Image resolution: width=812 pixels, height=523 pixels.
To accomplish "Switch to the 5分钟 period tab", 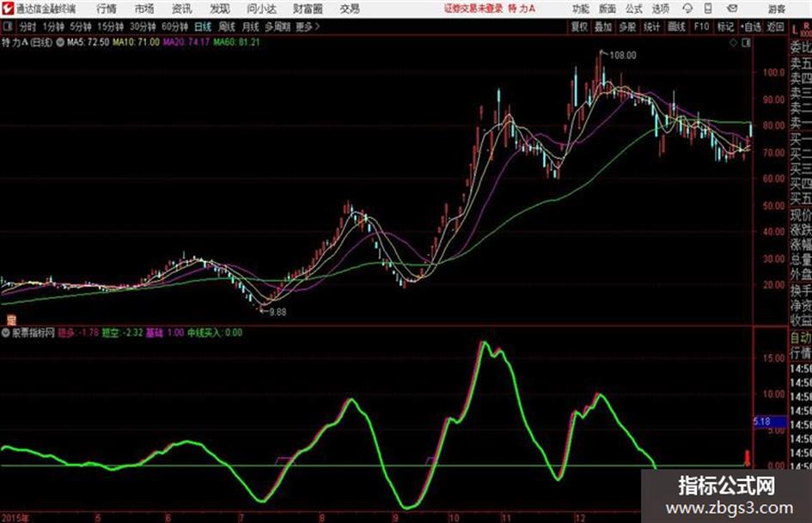I will coord(80,27).
